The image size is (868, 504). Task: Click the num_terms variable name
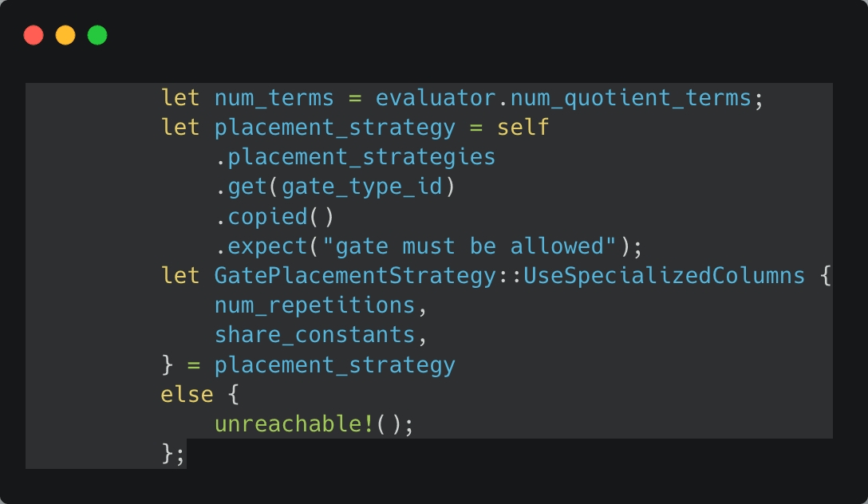click(274, 98)
